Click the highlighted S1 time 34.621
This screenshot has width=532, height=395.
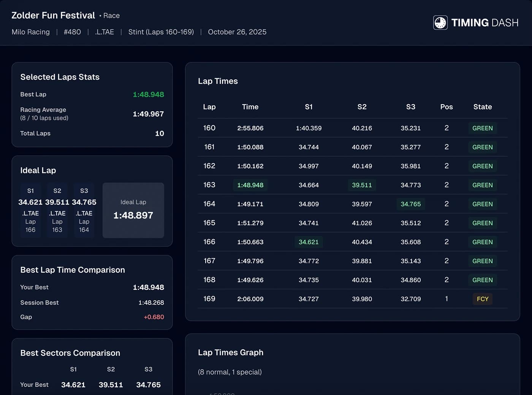click(308, 242)
